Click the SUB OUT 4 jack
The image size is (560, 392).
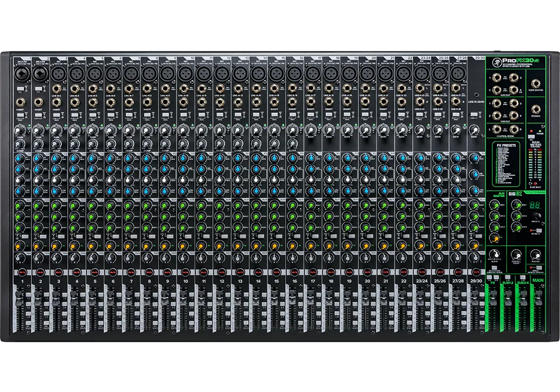pyautogui.click(x=514, y=115)
